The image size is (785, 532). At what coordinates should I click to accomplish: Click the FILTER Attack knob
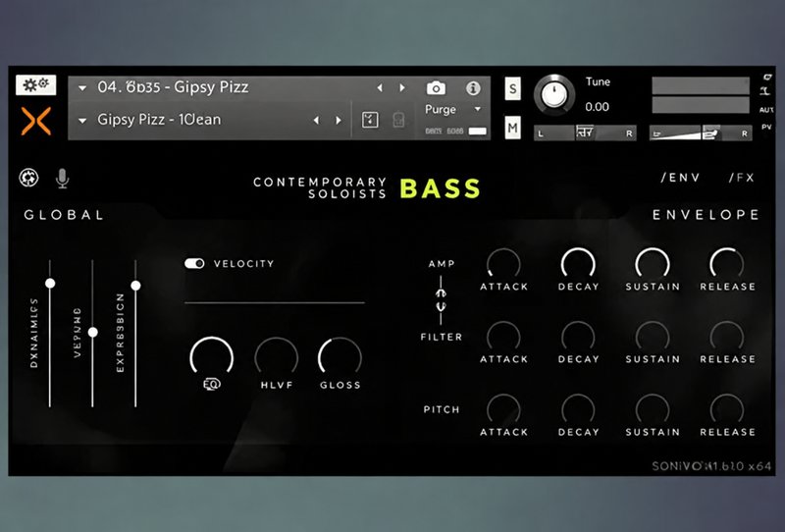click(503, 337)
